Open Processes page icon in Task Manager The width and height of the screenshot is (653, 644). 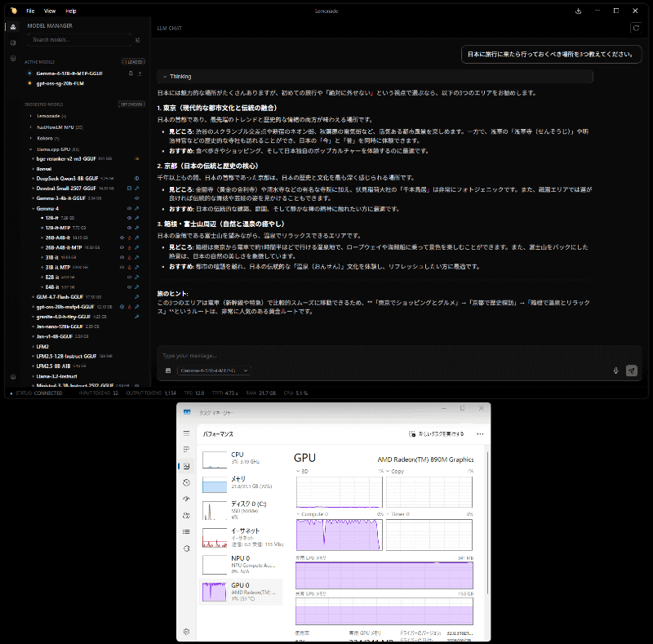(187, 450)
